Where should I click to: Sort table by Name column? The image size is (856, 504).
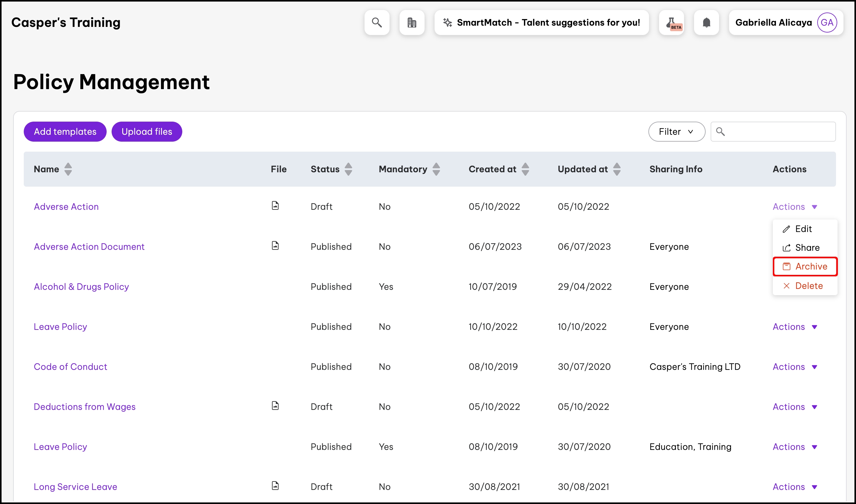tap(68, 169)
